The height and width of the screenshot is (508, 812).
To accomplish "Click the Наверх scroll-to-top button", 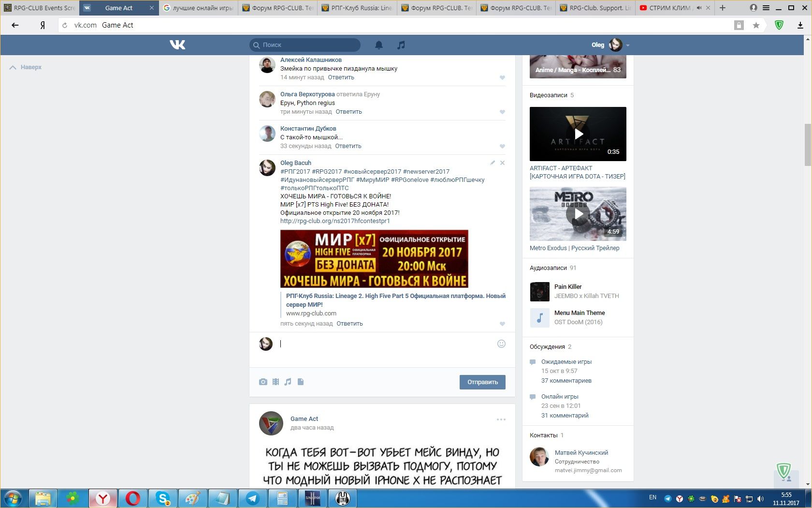I will click(26, 67).
